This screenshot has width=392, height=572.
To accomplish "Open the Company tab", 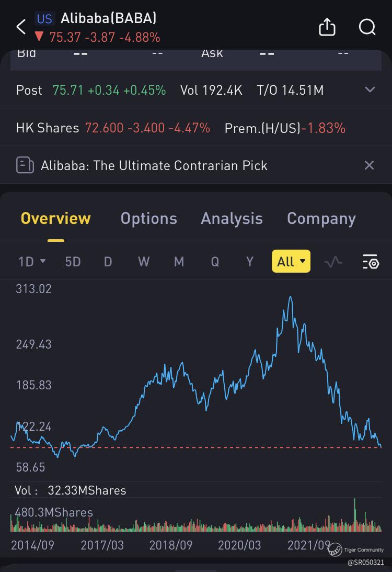I will (x=321, y=219).
